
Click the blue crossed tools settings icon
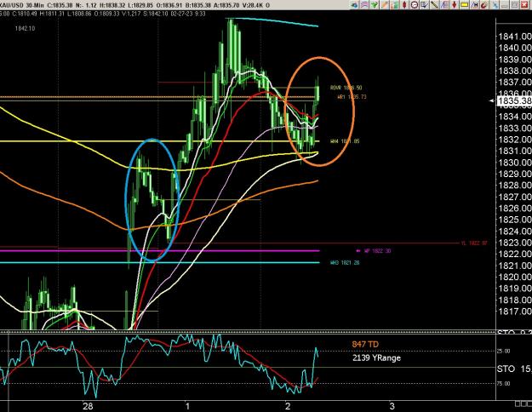point(495,5)
